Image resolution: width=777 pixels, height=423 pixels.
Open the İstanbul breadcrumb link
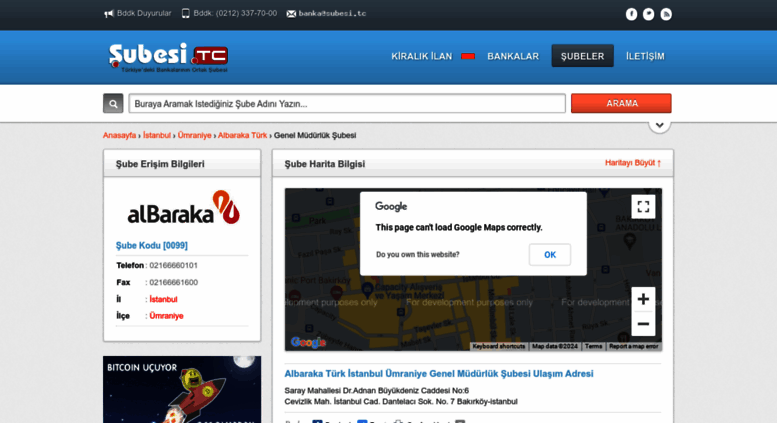coord(157,135)
